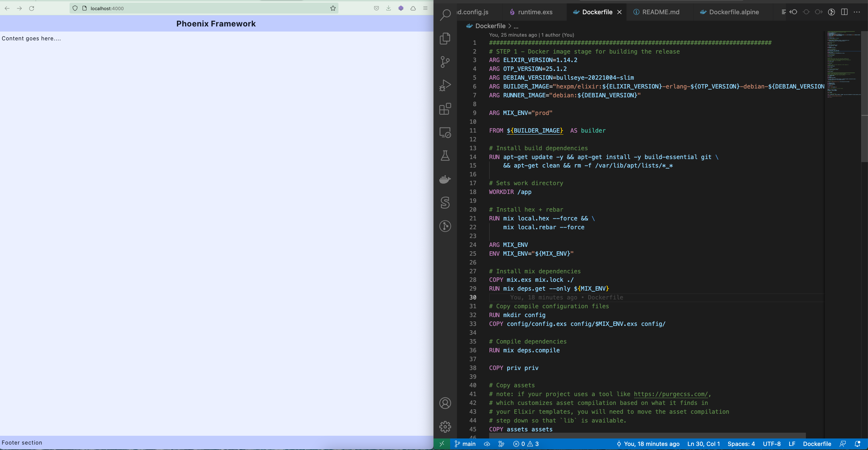Click the publish to cloud icon in the status bar
Screen dimensions: 868x450
(487, 444)
